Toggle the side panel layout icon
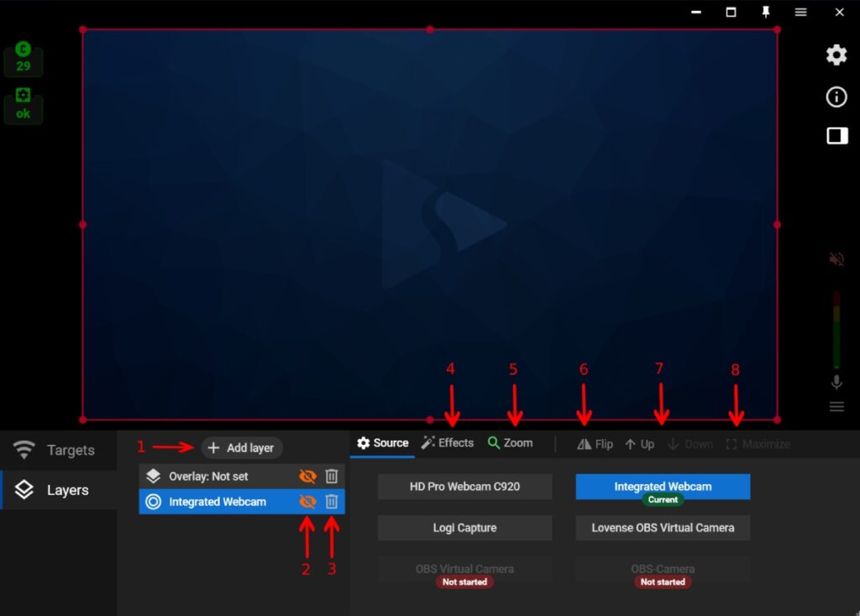860x616 pixels. (x=836, y=137)
